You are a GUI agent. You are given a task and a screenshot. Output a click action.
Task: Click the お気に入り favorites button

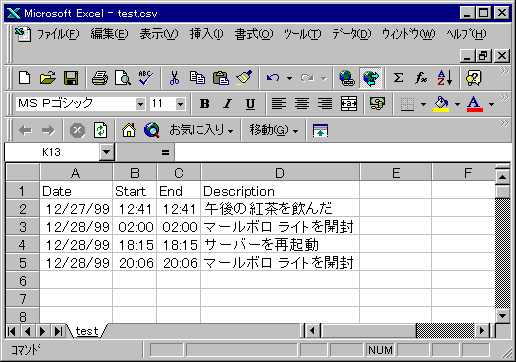pos(201,130)
